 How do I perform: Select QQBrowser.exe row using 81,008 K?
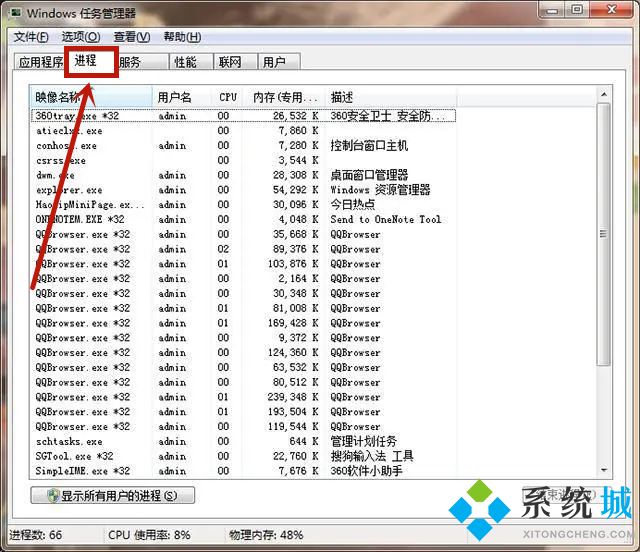pos(243,308)
